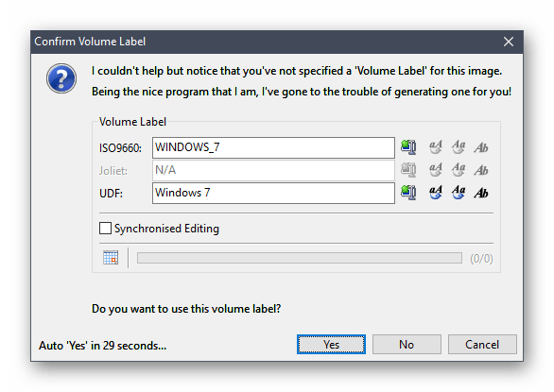554x392 pixels.
Task: Click the No button
Action: pyautogui.click(x=407, y=345)
